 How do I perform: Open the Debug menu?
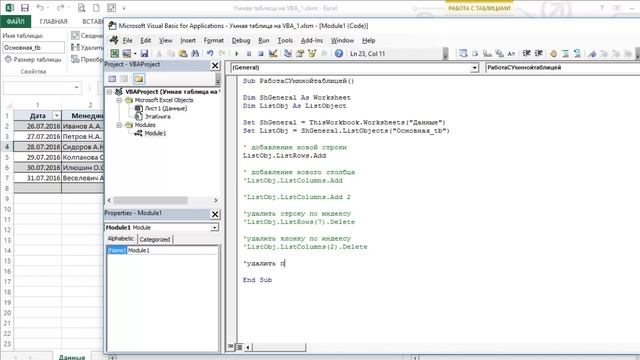click(x=241, y=40)
